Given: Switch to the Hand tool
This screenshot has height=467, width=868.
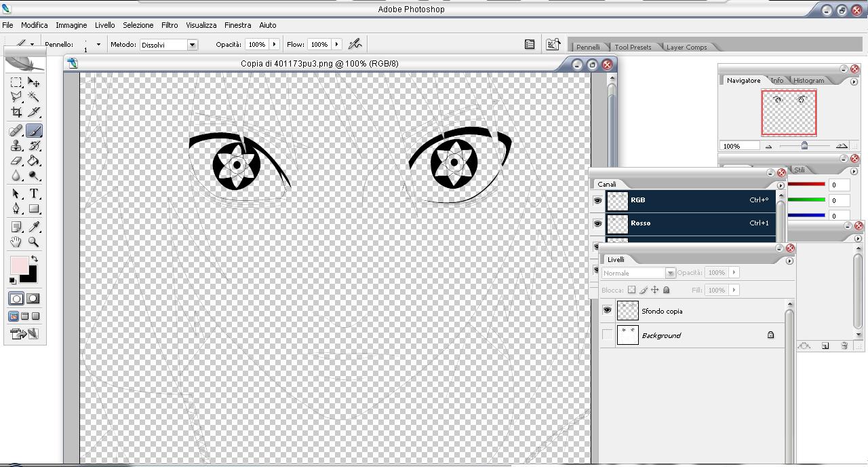Looking at the screenshot, I should coord(16,242).
